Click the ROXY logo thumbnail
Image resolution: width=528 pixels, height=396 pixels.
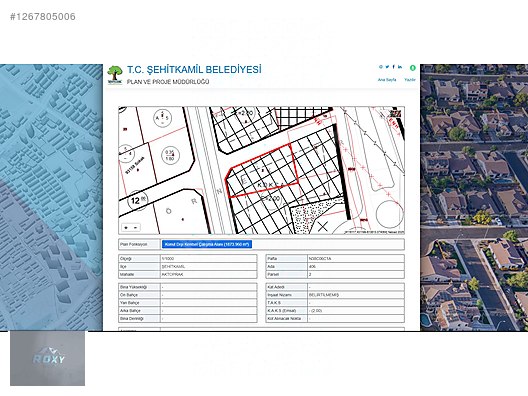(x=47, y=358)
